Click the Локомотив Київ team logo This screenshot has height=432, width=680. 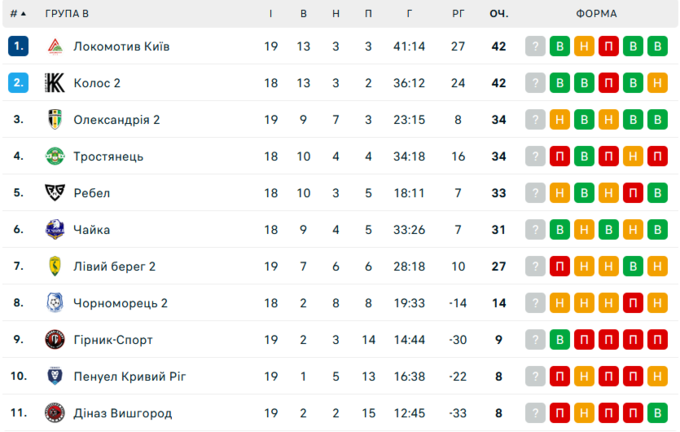(x=55, y=47)
